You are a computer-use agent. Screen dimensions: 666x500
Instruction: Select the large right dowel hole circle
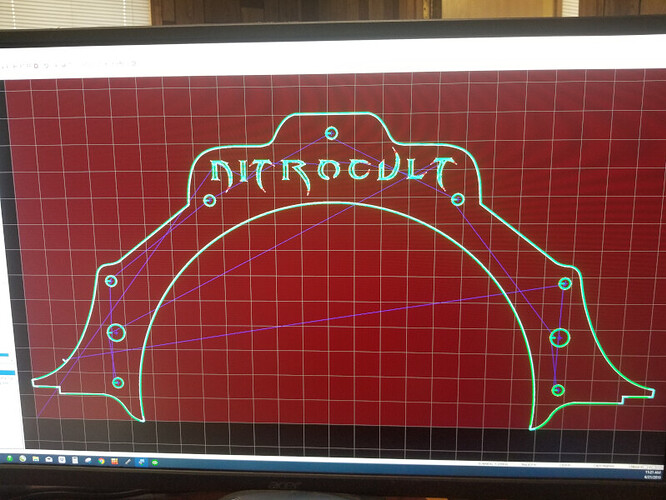(x=560, y=338)
